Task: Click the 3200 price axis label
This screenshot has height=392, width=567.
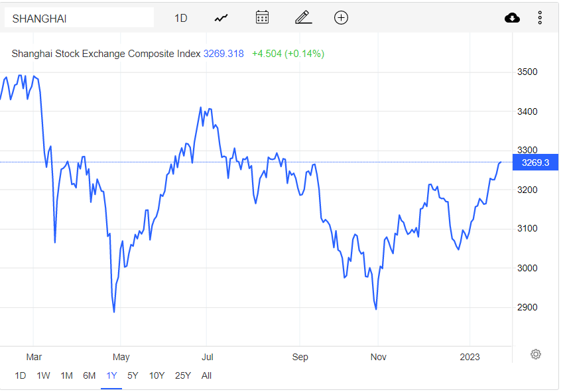Action: 527,190
